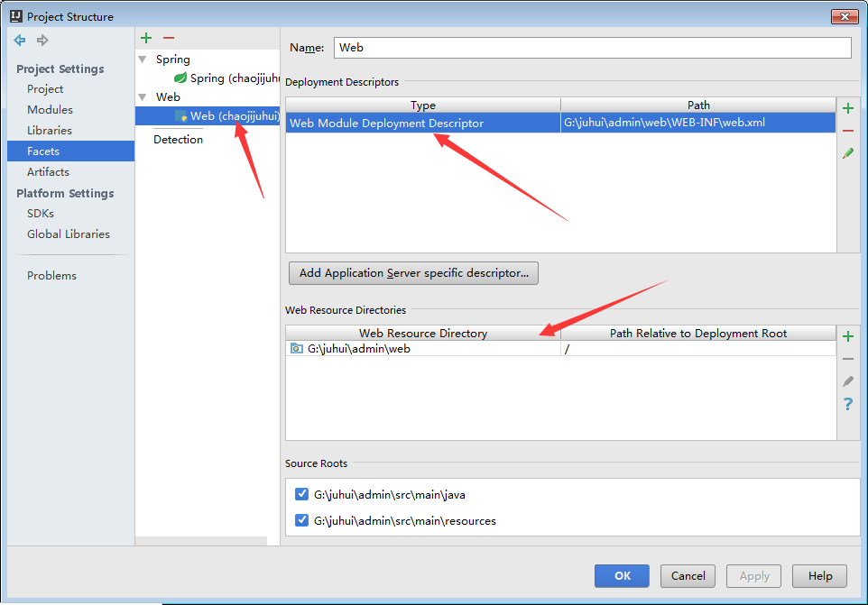Image resolution: width=868 pixels, height=605 pixels.
Task: Open Global Libraries settings
Action: click(x=69, y=234)
